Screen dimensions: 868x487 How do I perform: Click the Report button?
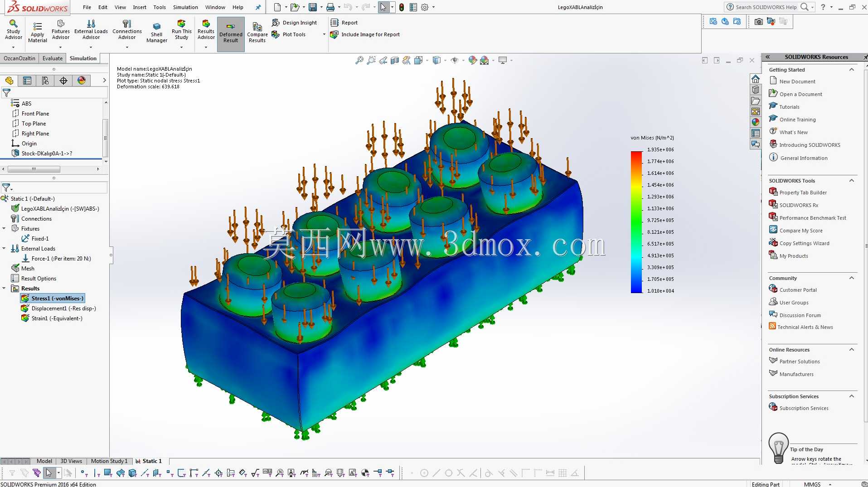click(x=344, y=23)
